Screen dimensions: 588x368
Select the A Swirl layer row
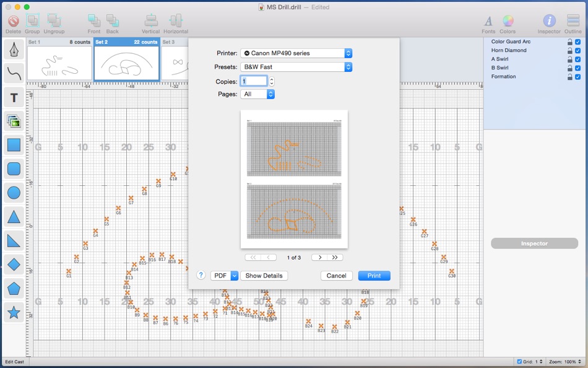tap(534, 59)
